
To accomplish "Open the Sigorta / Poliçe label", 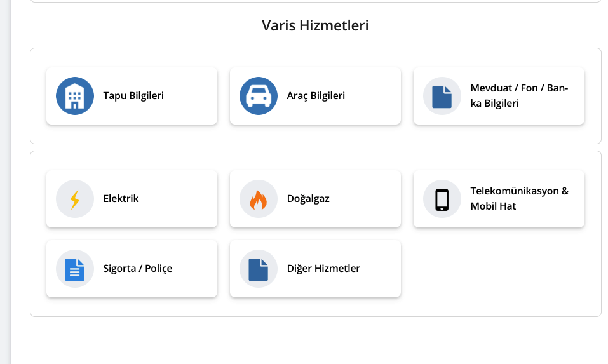I will coord(138,268).
